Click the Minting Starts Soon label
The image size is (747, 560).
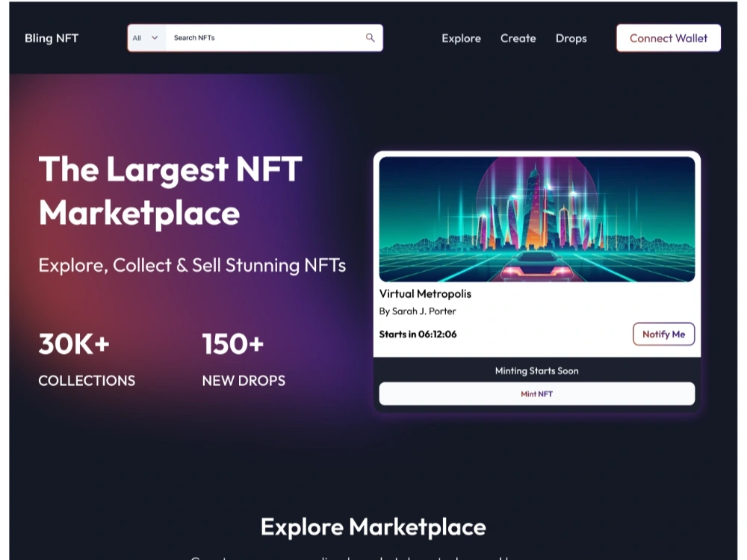[x=537, y=370]
